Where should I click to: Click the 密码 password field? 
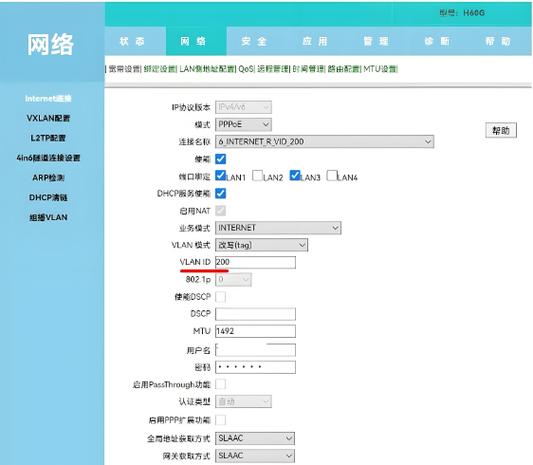255,367
